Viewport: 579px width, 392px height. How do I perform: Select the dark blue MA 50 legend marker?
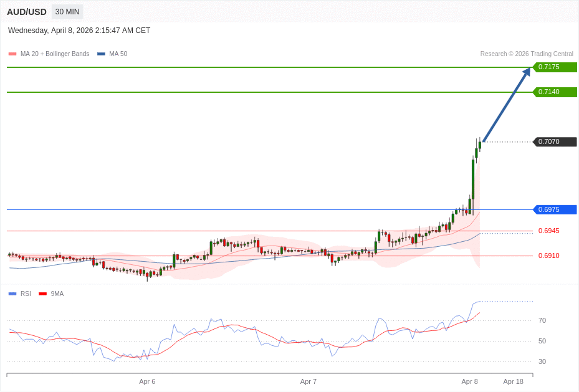[x=100, y=54]
